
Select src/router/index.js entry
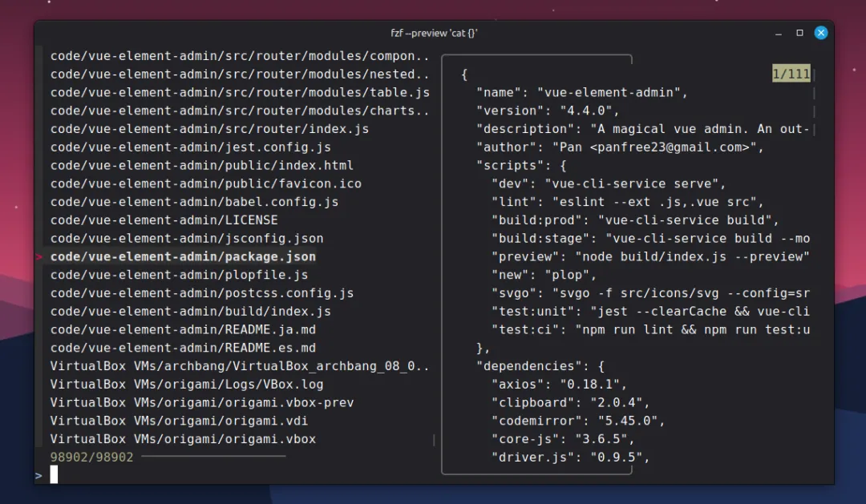[x=209, y=129]
